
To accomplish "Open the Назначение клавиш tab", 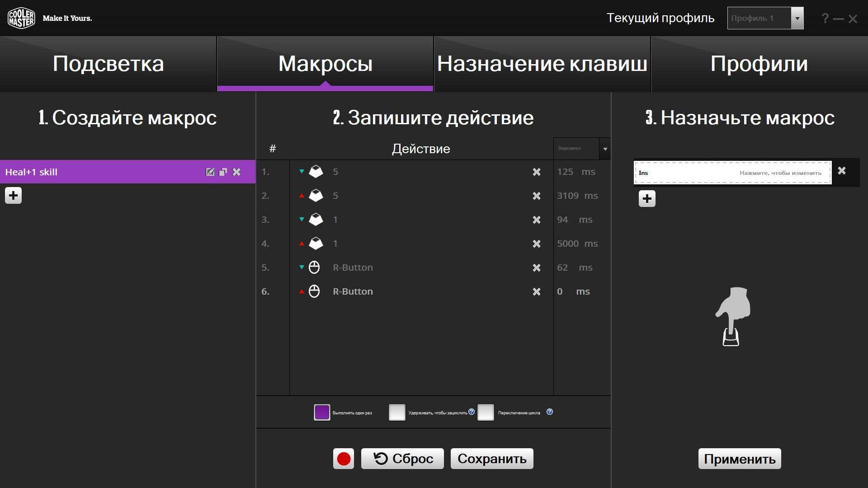I will click(542, 64).
